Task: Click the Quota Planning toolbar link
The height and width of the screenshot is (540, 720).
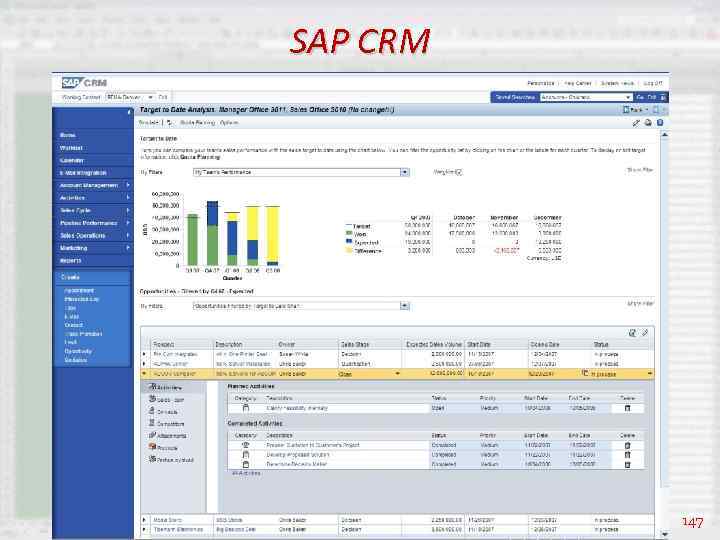Action: [197, 123]
